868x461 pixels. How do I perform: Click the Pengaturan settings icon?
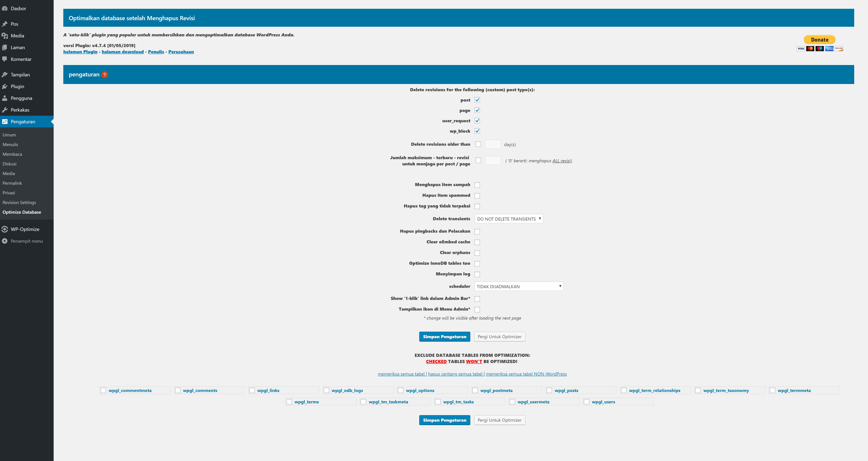(x=5, y=122)
